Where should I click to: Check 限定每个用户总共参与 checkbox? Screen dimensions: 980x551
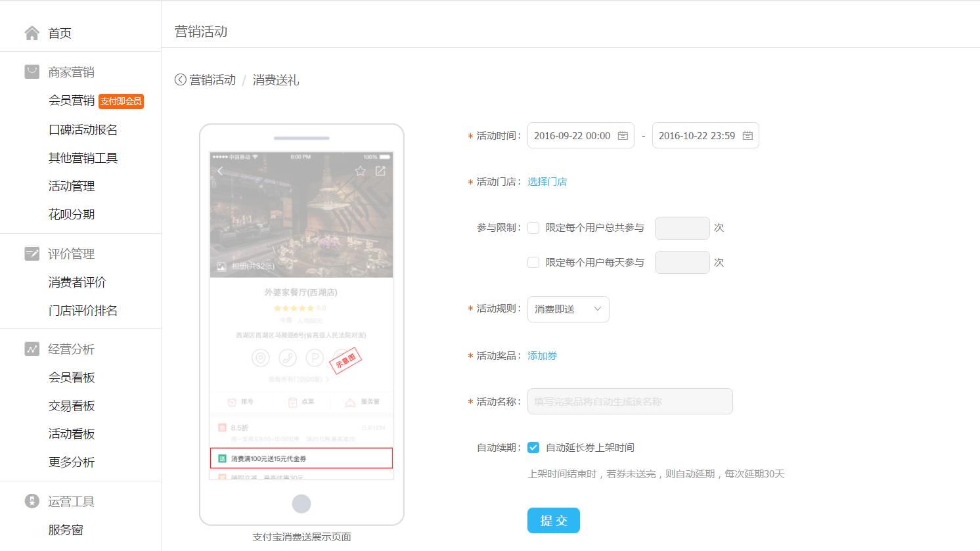[533, 228]
